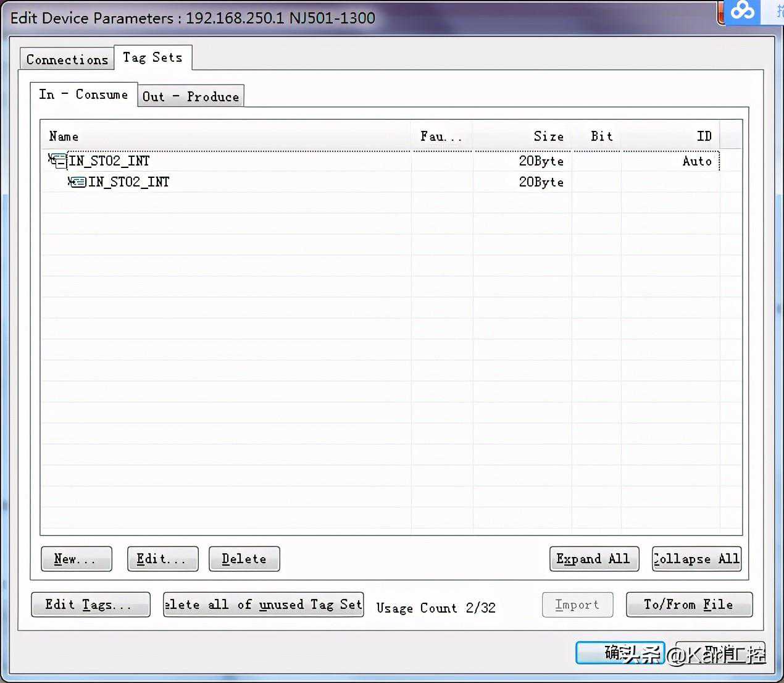784x683 pixels.
Task: Click the To/From File button
Action: click(x=689, y=605)
